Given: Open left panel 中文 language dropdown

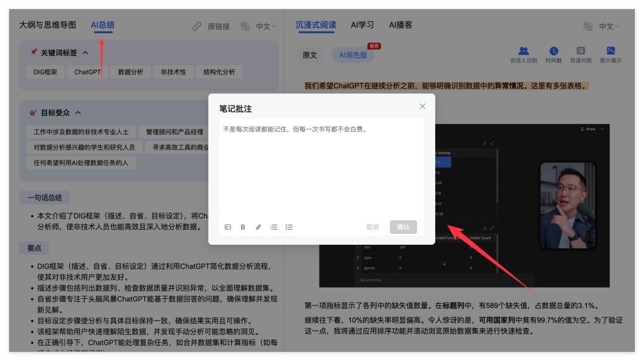Looking at the screenshot, I should (266, 26).
